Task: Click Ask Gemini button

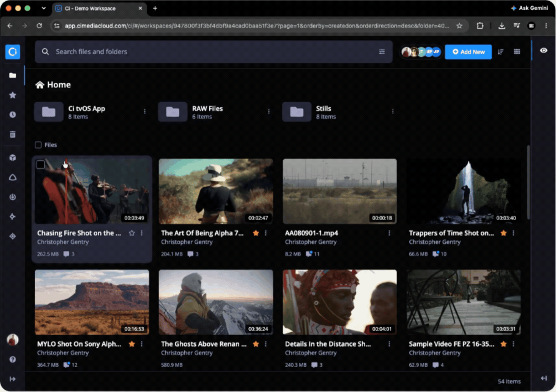Action: 529,8
